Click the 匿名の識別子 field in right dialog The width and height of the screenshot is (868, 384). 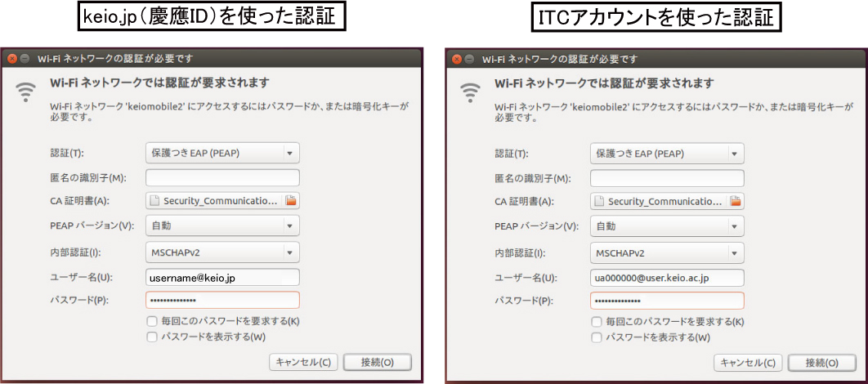coord(667,177)
